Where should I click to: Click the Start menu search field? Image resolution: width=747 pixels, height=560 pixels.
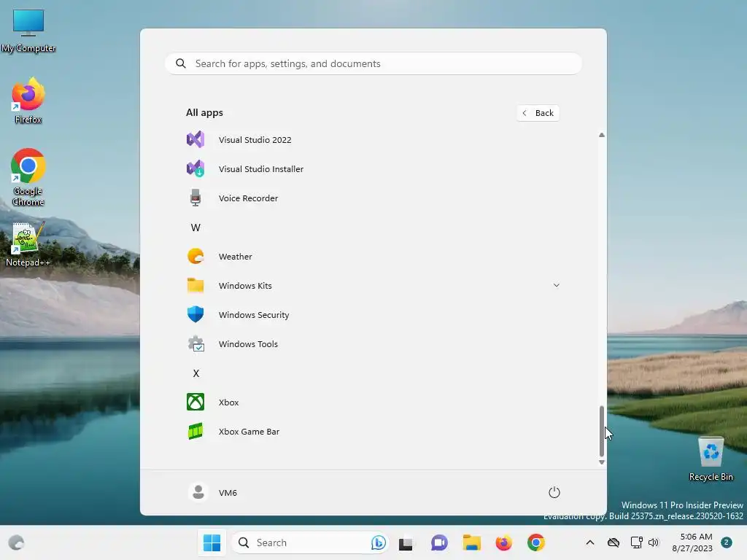pyautogui.click(x=373, y=63)
